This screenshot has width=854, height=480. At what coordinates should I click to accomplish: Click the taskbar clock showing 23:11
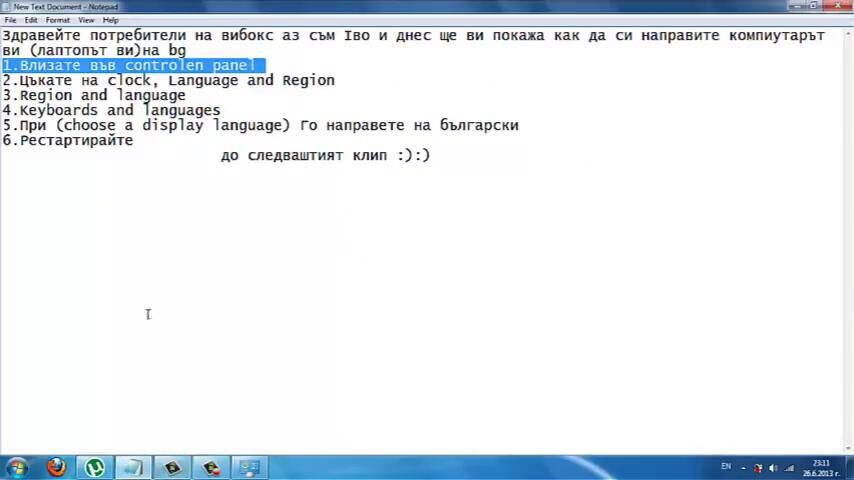click(821, 467)
